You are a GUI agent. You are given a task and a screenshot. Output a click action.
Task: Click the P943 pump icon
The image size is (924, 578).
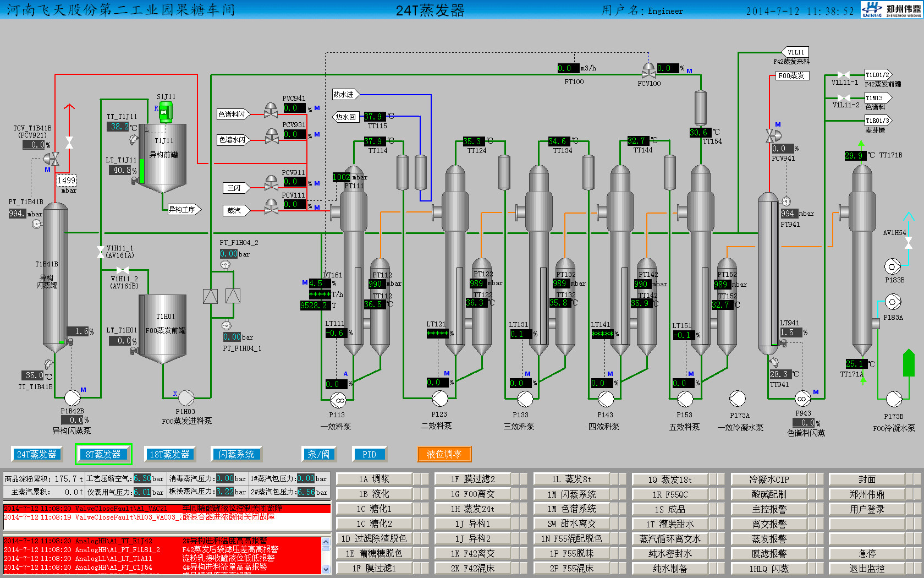click(802, 399)
